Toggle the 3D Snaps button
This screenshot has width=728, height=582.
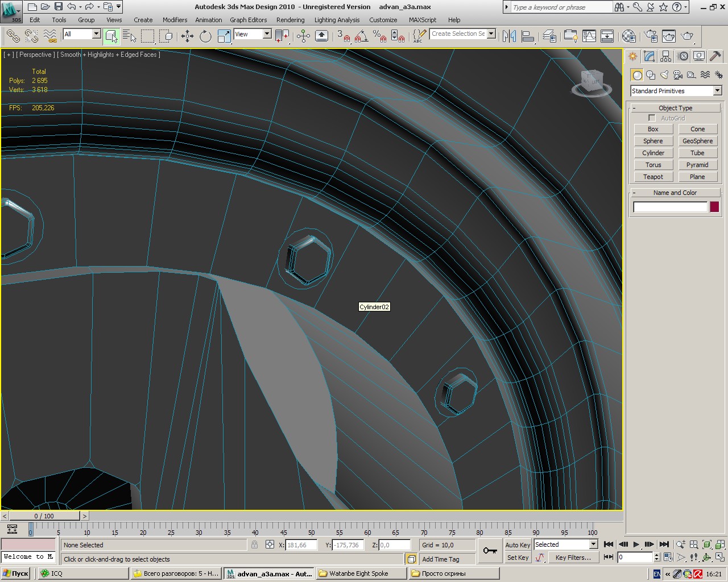[x=343, y=36]
